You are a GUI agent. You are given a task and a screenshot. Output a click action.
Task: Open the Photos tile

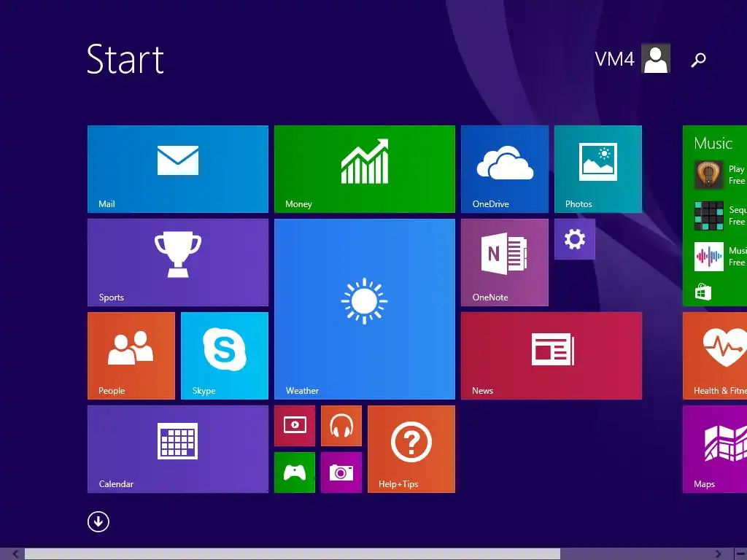598,169
